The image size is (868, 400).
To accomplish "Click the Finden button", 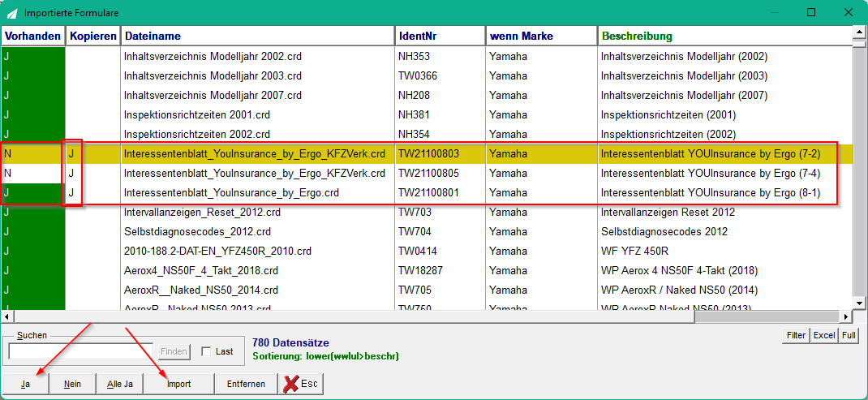I will (x=174, y=351).
